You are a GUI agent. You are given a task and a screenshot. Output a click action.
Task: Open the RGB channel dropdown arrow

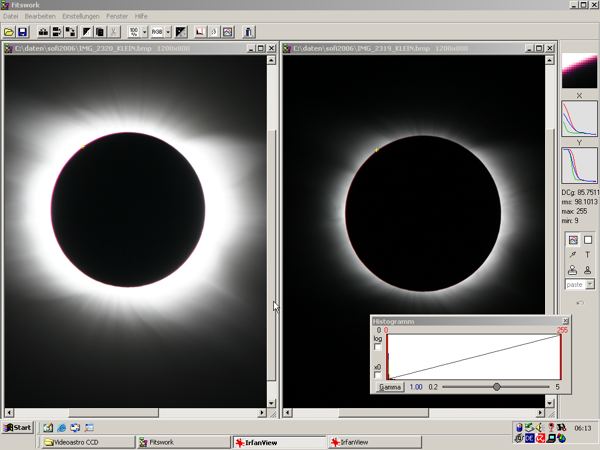coord(168,32)
